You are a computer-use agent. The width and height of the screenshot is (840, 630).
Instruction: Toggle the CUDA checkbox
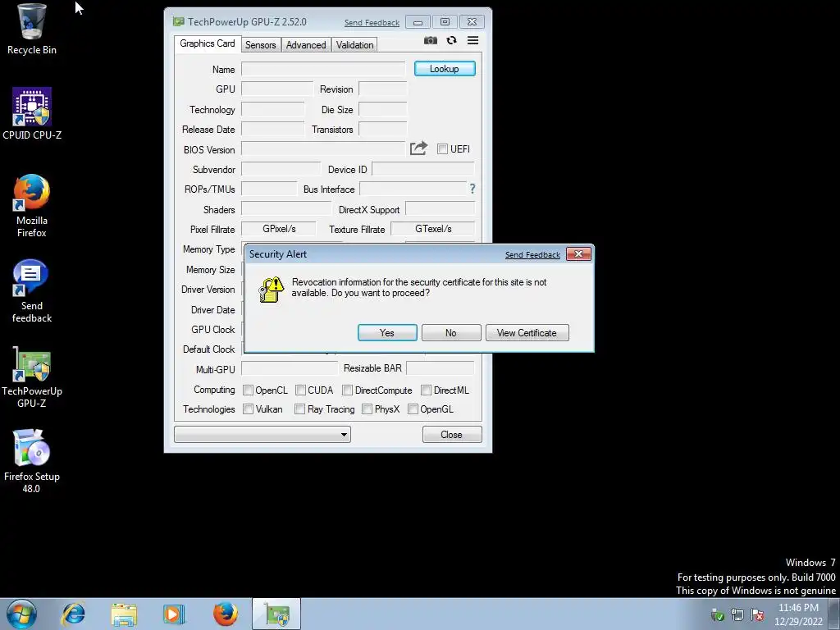point(300,390)
